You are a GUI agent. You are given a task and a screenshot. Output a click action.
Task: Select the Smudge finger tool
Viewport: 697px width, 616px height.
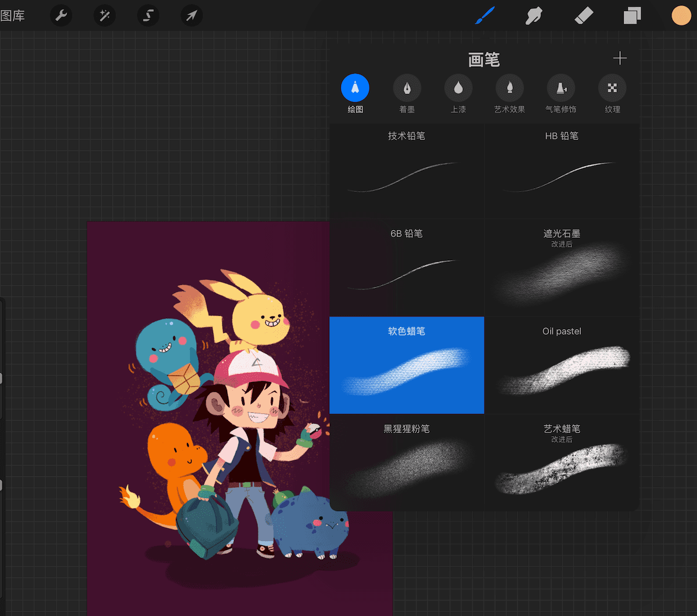coord(533,16)
